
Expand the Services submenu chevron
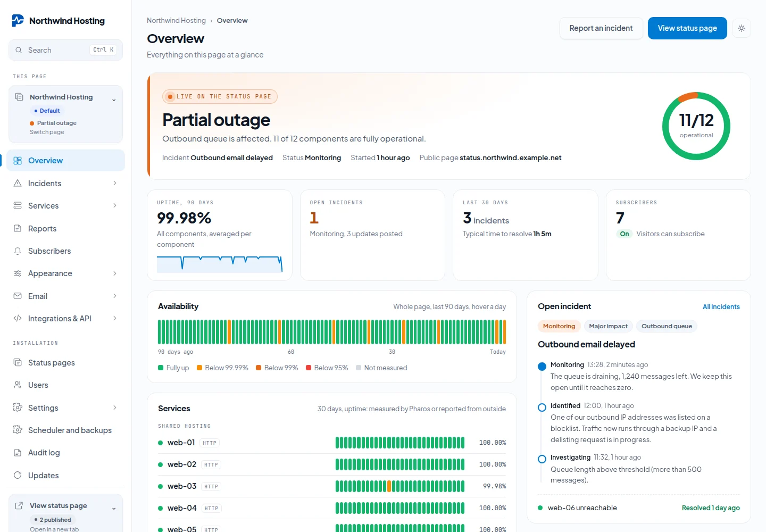click(x=115, y=205)
